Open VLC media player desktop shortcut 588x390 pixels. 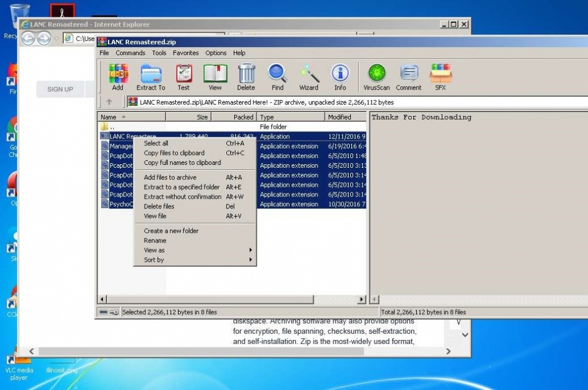tap(19, 365)
